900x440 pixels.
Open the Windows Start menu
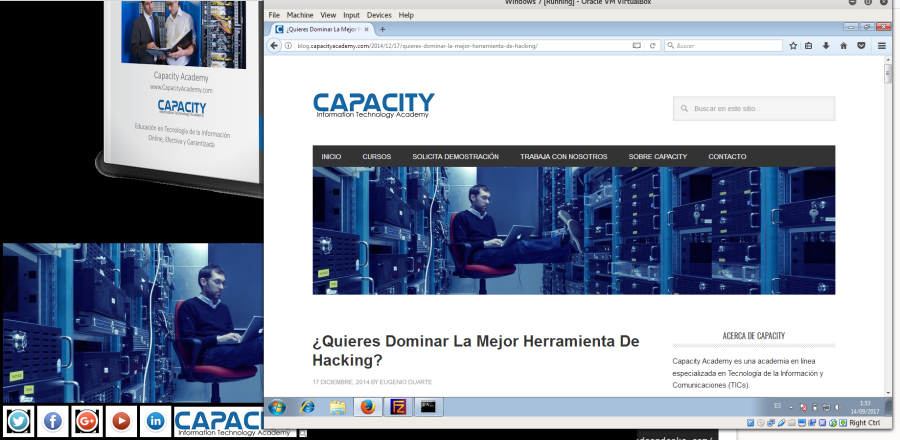277,407
